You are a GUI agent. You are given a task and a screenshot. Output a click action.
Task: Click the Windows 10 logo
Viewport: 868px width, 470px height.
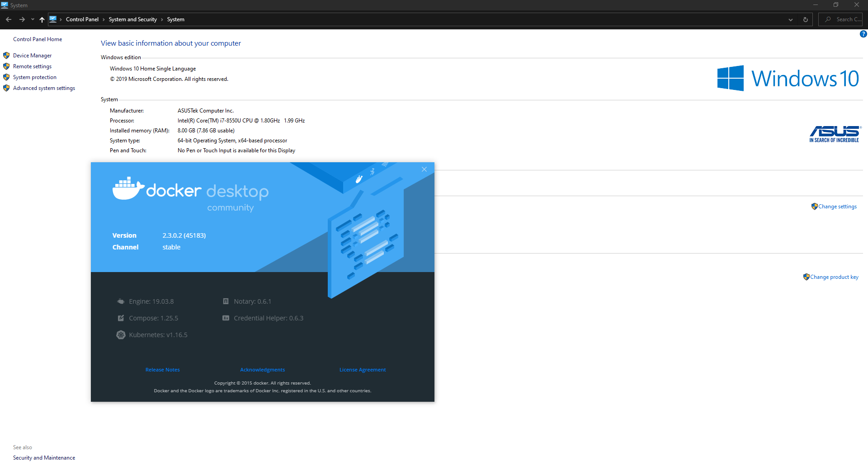point(788,78)
